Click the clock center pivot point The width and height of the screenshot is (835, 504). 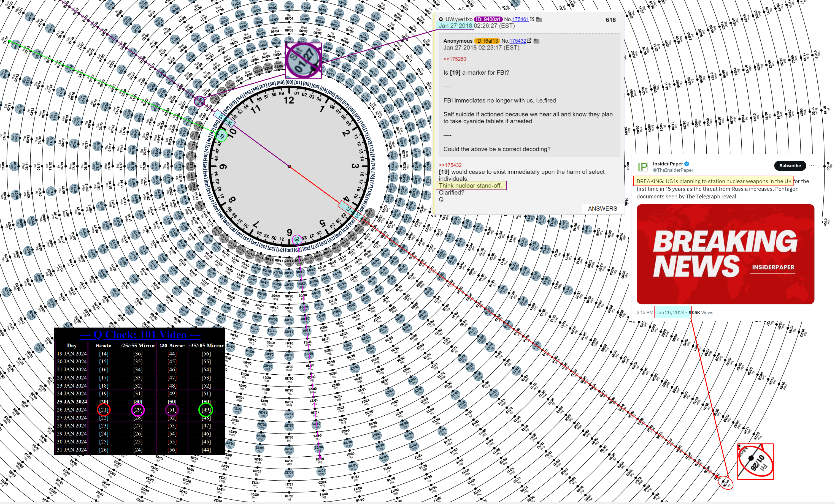pyautogui.click(x=289, y=166)
